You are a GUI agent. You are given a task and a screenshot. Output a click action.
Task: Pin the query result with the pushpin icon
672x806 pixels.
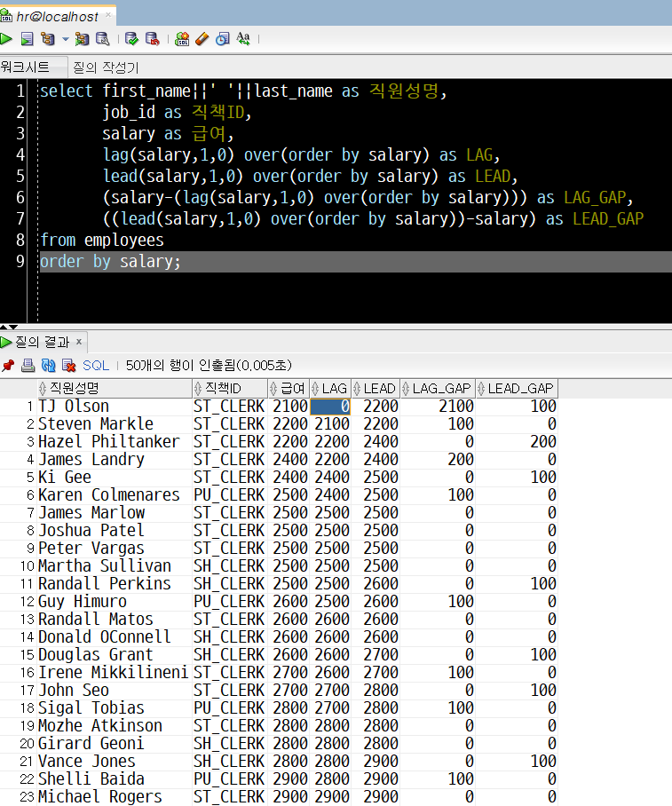[x=8, y=366]
